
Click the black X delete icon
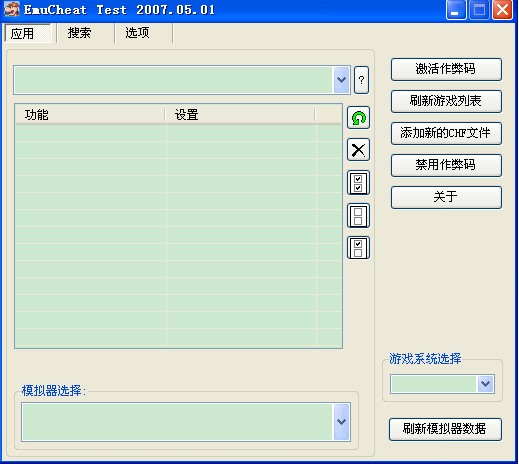click(358, 150)
